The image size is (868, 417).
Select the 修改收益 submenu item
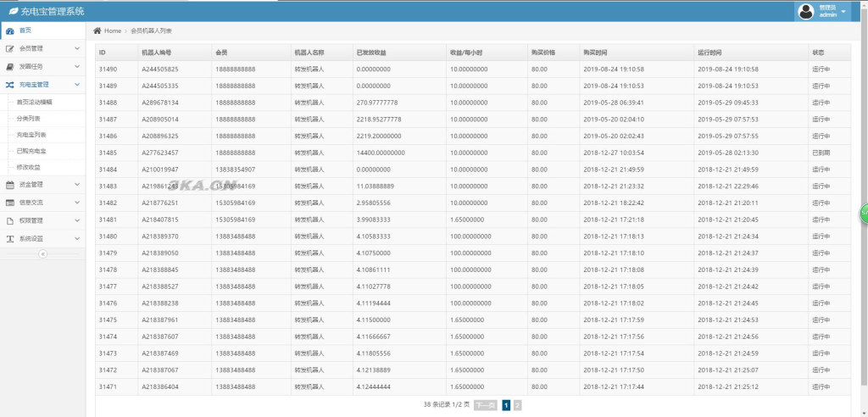29,167
